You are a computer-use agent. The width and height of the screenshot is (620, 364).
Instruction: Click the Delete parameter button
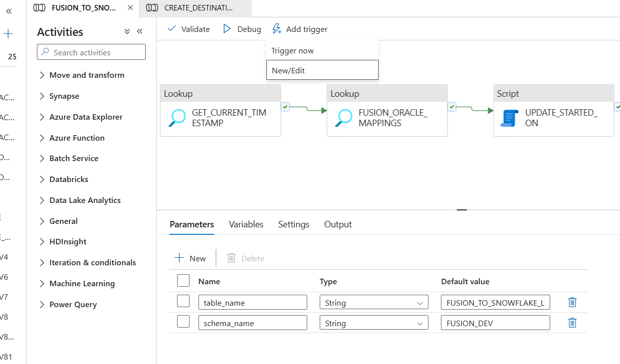tap(245, 258)
